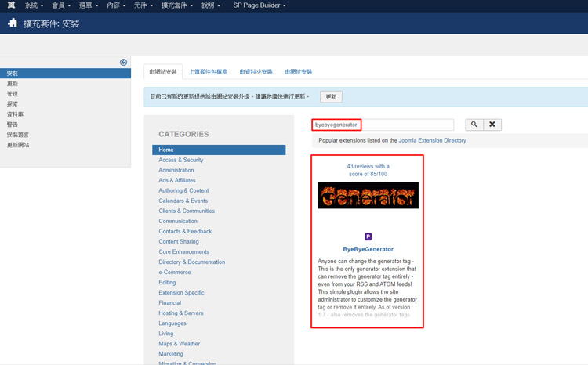Click the 43 reviews score link
This screenshot has width=588, height=365.
pyautogui.click(x=368, y=170)
